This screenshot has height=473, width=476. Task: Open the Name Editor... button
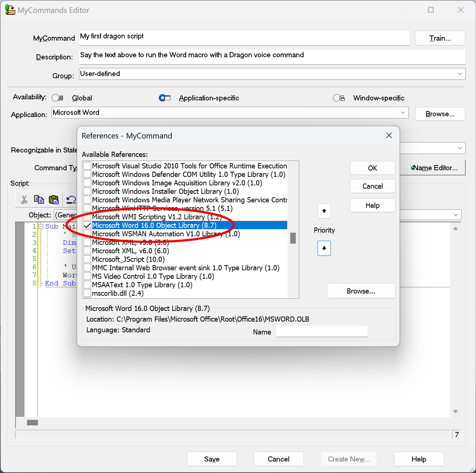(433, 168)
